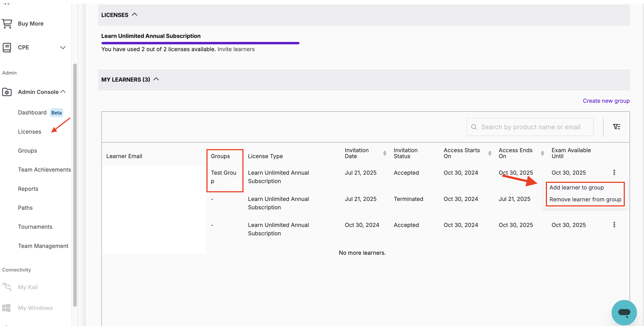Collapse the MY LEARNERS section
This screenshot has width=644, height=326.
click(x=156, y=79)
